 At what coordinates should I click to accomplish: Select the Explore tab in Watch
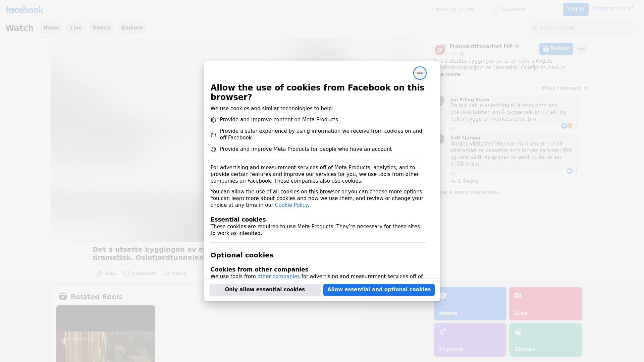(x=132, y=28)
